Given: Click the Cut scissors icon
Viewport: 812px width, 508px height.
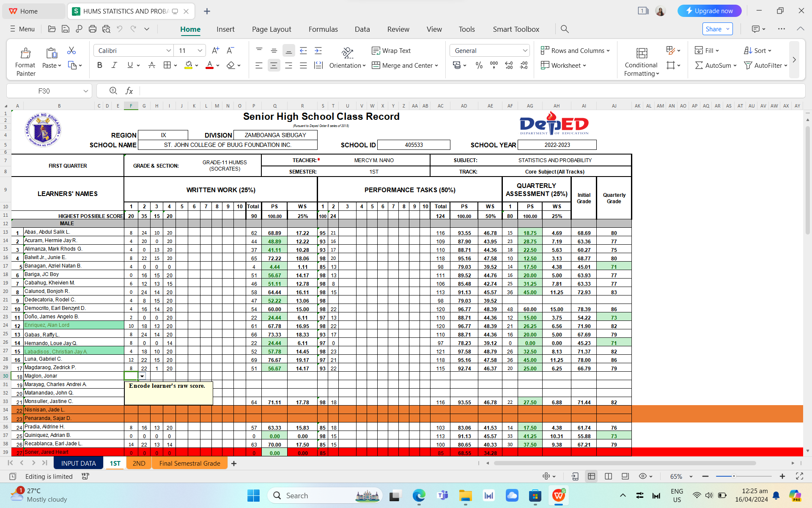Looking at the screenshot, I should (x=71, y=50).
